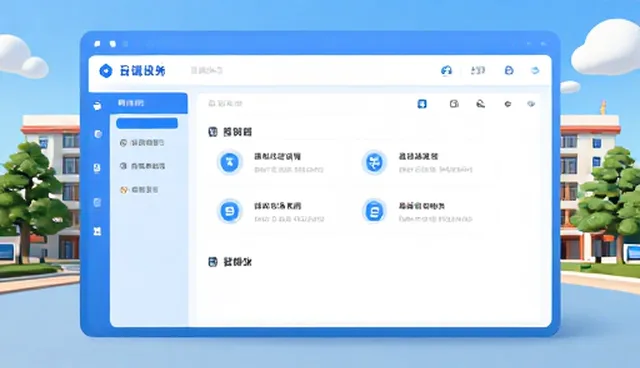Click the dark edit-style icon in the content toolbar
Image resolution: width=640 pixels, height=368 pixels.
(481, 104)
